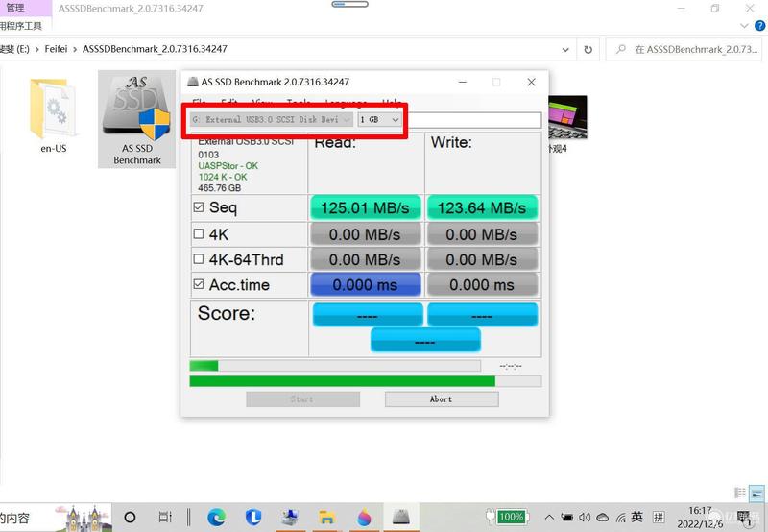Open Cortana circle on the taskbar
This screenshot has height=532, width=768.
pyautogui.click(x=130, y=517)
